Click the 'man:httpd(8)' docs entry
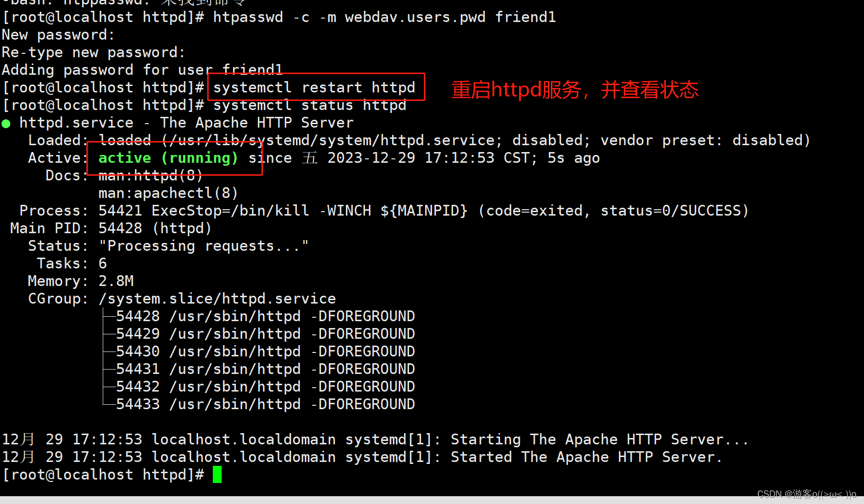Image resolution: width=864 pixels, height=504 pixels. (151, 175)
